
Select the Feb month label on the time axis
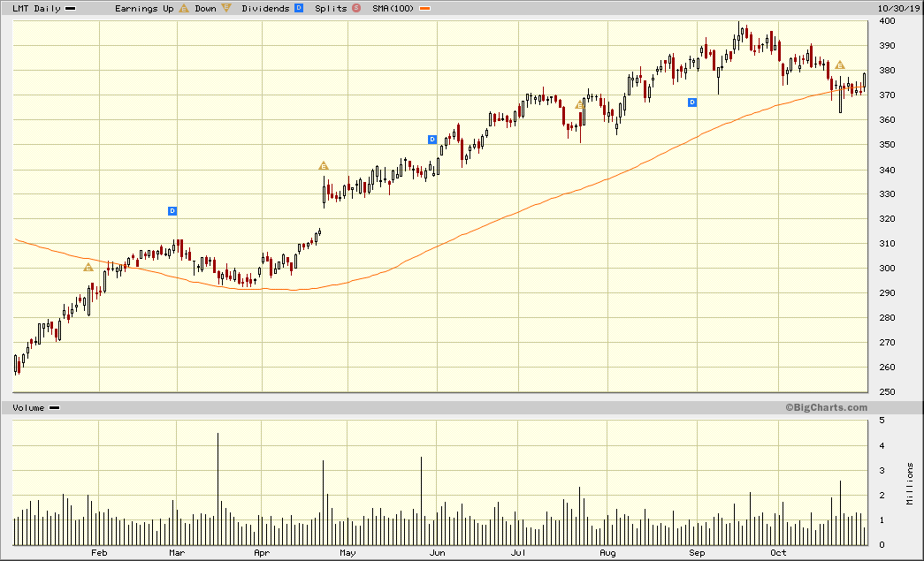(x=99, y=553)
